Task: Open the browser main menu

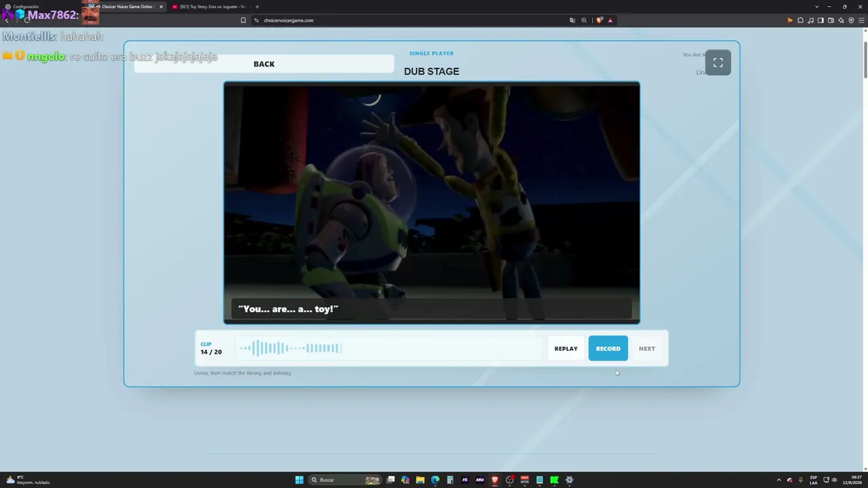Action: (861, 20)
